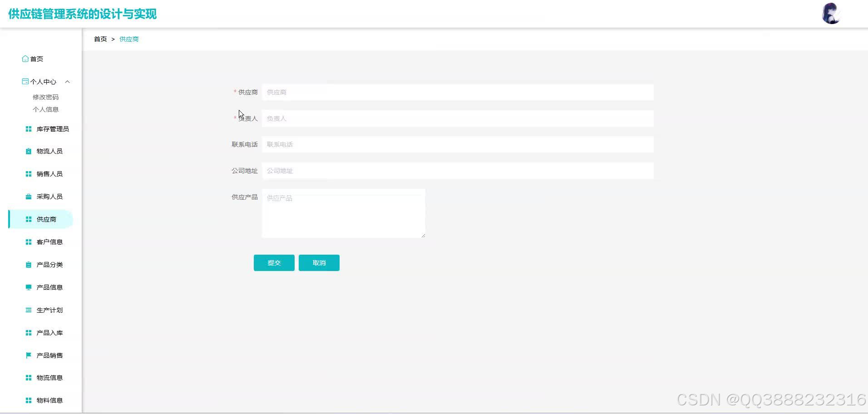Screen dimensions: 868x414
Task: Click the 首页 breadcrumb link
Action: click(x=100, y=39)
